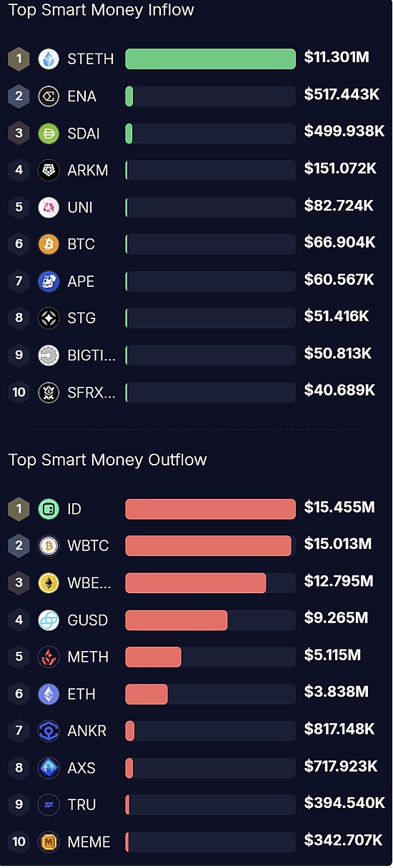Open the ANKR token icon

tap(49, 731)
